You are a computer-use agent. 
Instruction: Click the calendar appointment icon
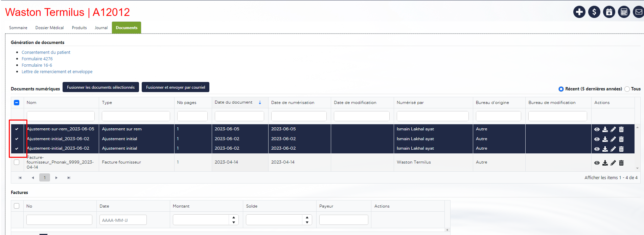click(609, 12)
